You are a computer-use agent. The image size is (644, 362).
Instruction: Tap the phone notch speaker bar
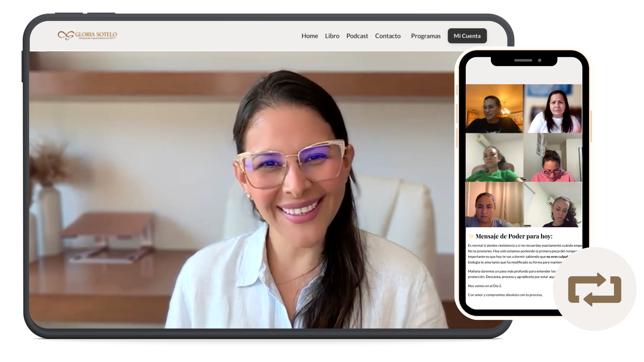(x=523, y=61)
